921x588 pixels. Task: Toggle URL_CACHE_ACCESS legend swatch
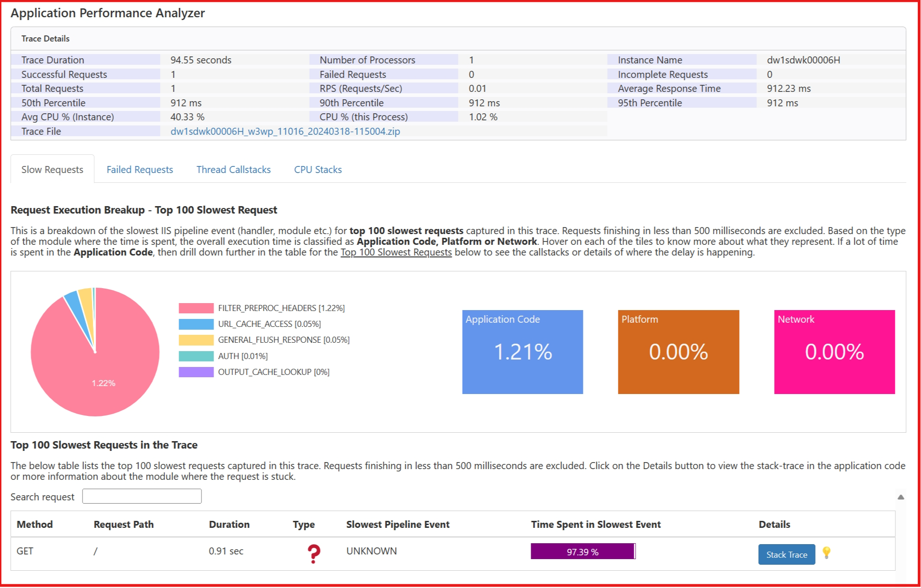tap(196, 324)
